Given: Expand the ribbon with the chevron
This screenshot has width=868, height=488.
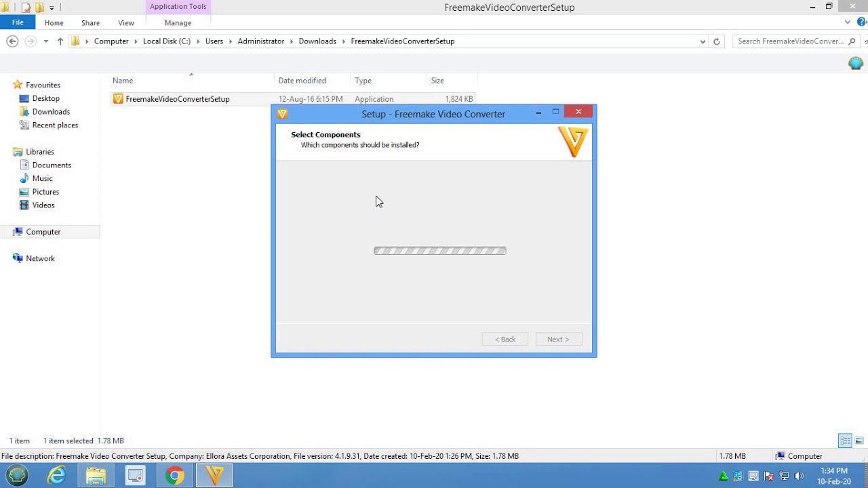Looking at the screenshot, I should point(848,22).
